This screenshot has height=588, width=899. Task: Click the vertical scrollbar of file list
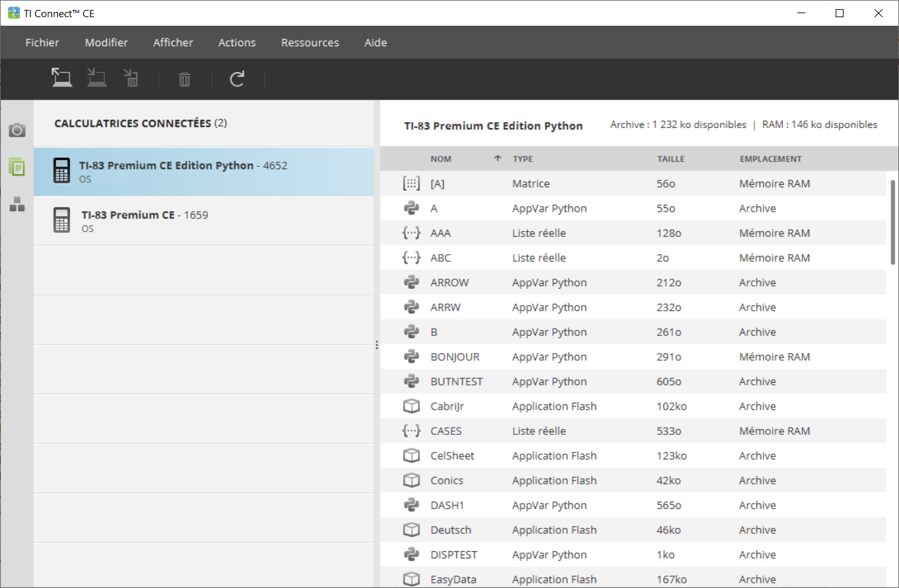(893, 222)
